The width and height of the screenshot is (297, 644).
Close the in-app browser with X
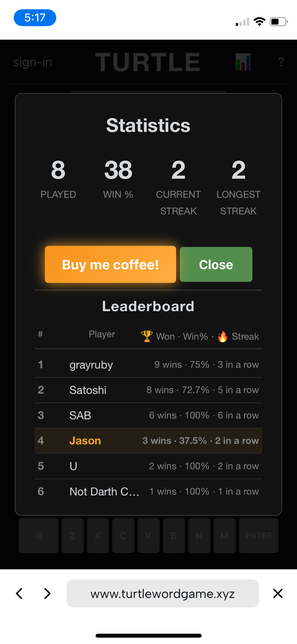[x=278, y=593]
